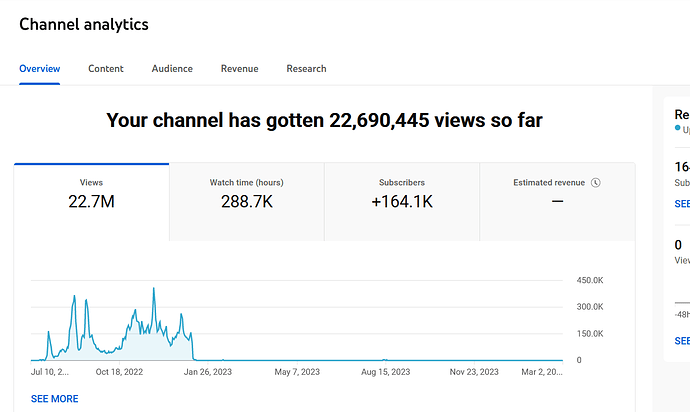Click the May 7, 2023 axis label

(297, 372)
